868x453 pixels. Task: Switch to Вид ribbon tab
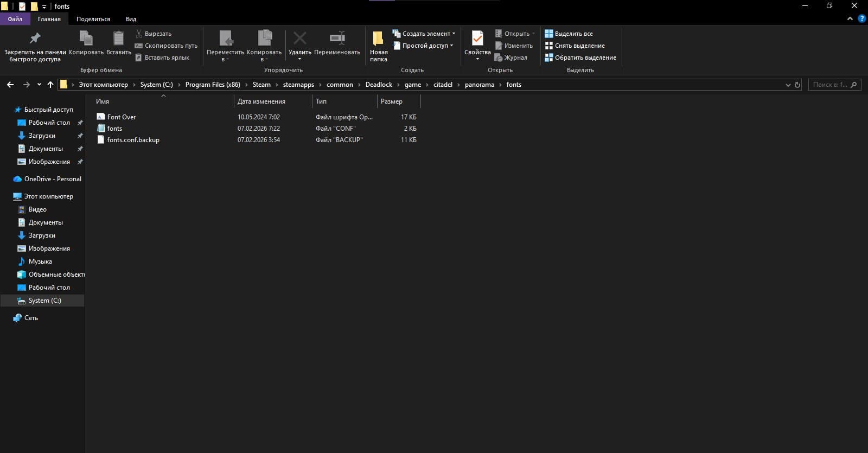131,19
